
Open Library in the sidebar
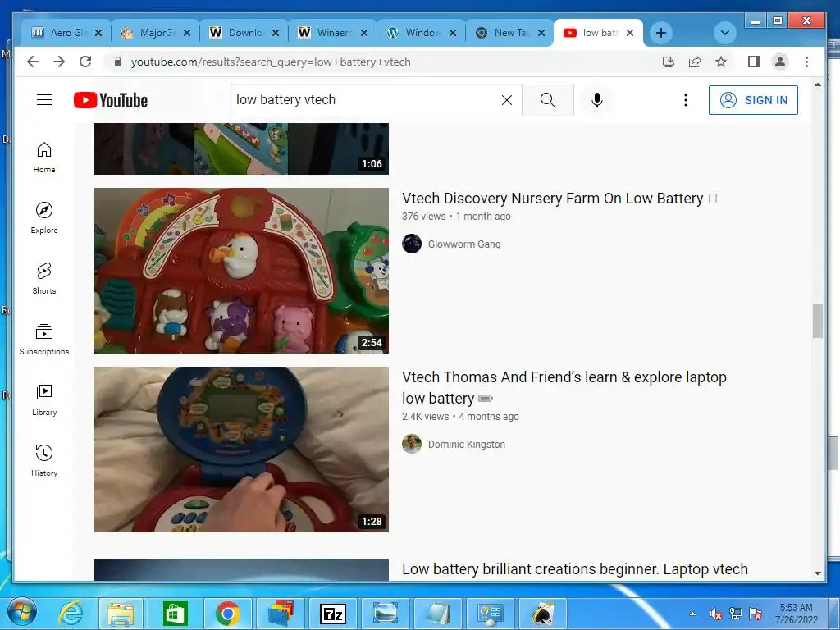pyautogui.click(x=44, y=399)
